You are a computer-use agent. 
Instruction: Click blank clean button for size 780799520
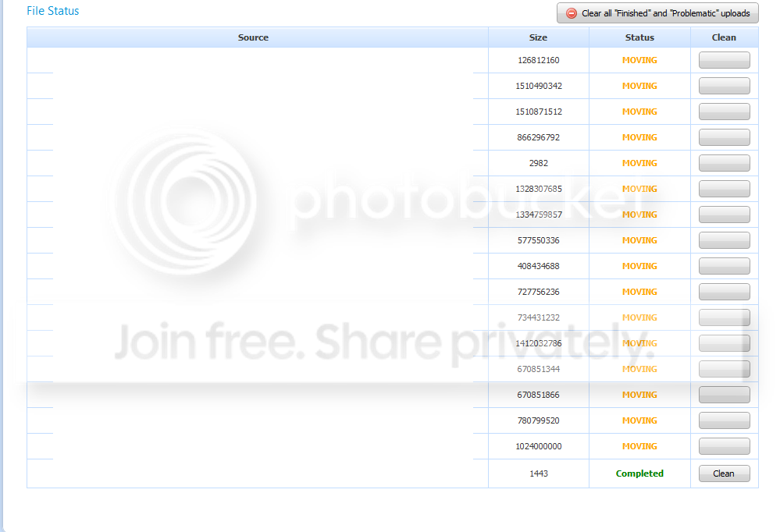tap(724, 420)
